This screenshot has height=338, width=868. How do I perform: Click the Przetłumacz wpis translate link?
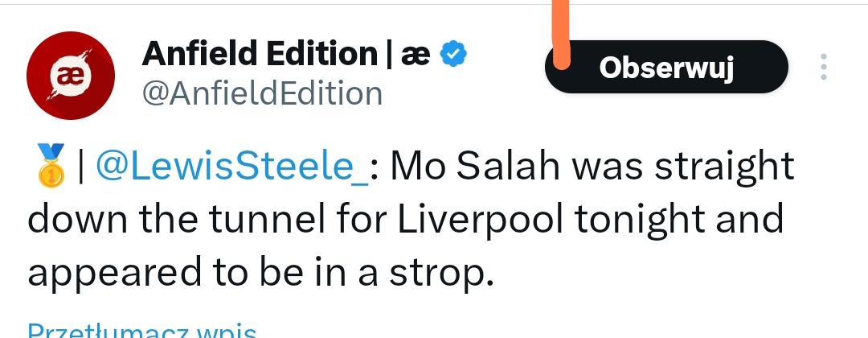pos(141,330)
